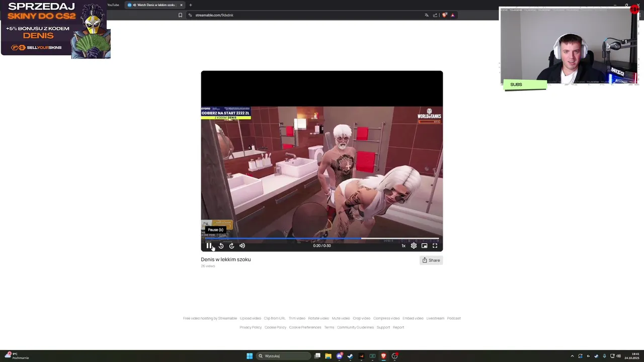Viewport: 644px width, 362px height.
Task: Pause the video with the pause button
Action: [x=209, y=245]
